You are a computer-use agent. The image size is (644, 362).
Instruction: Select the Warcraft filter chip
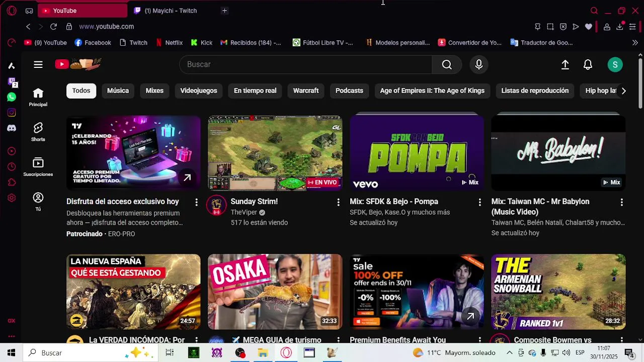pyautogui.click(x=306, y=90)
